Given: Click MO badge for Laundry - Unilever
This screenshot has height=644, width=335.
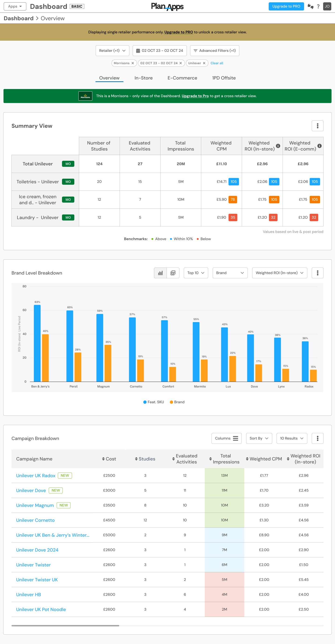Looking at the screenshot, I should 68,218.
